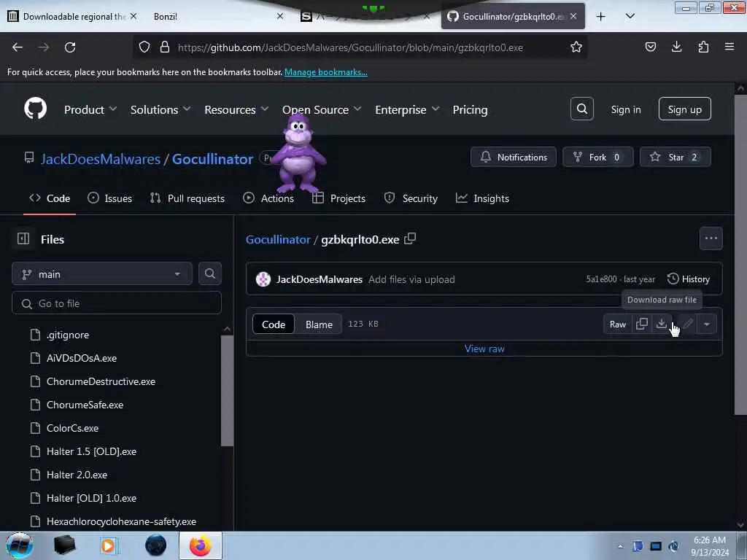Click the Firefox taskbar icon
The height and width of the screenshot is (560, 747).
click(x=200, y=545)
